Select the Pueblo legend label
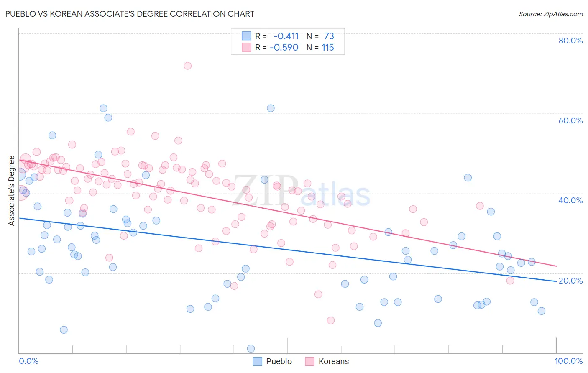 279,361
